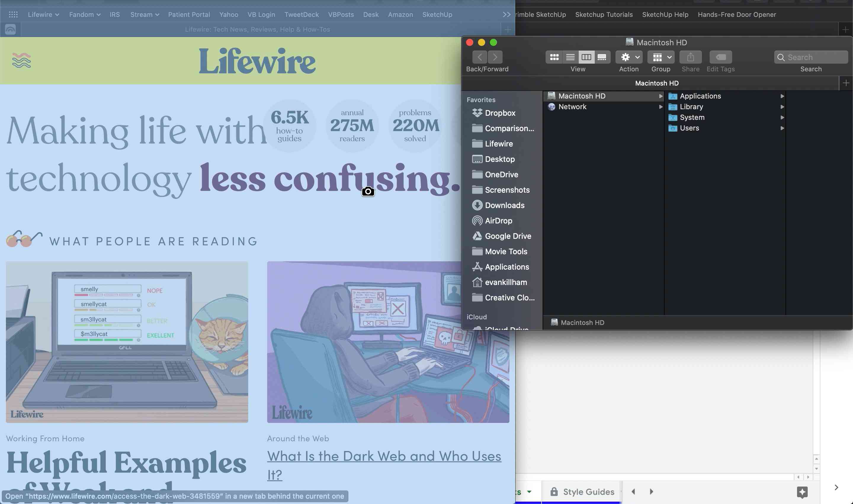Click the Lifewire folder in sidebar

click(499, 144)
